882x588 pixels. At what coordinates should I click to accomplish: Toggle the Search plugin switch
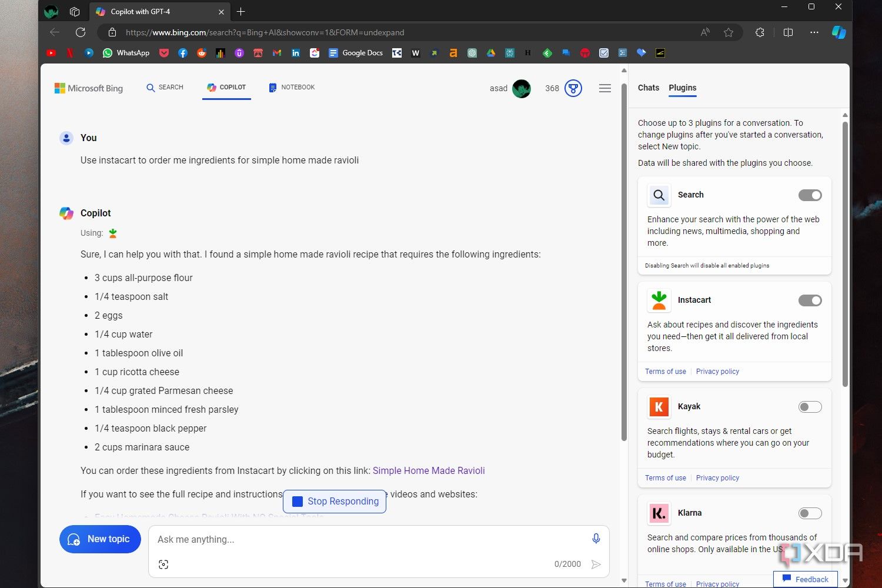[810, 195]
